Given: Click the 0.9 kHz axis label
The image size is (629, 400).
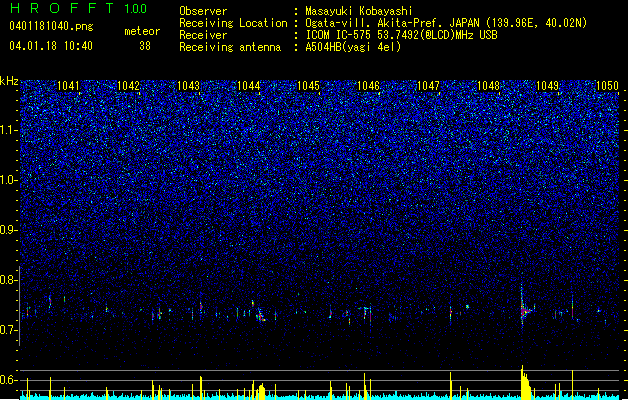Looking at the screenshot, I should [9, 230].
